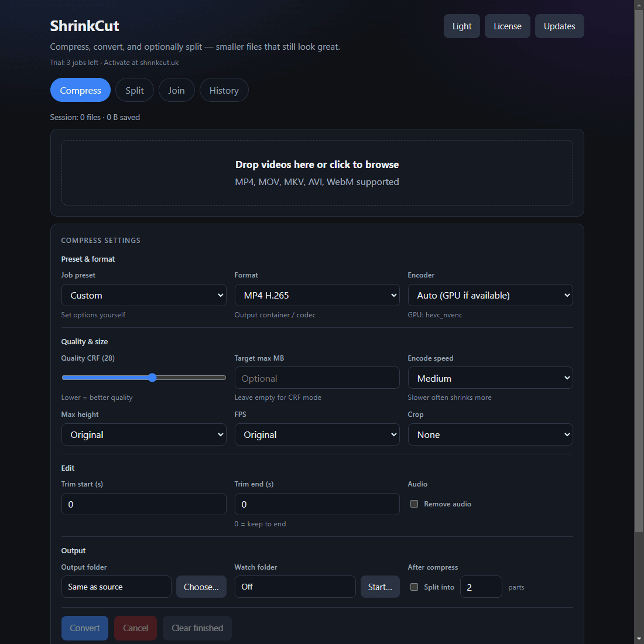Switch to the Split tab
Image resolution: width=644 pixels, height=644 pixels.
click(134, 90)
